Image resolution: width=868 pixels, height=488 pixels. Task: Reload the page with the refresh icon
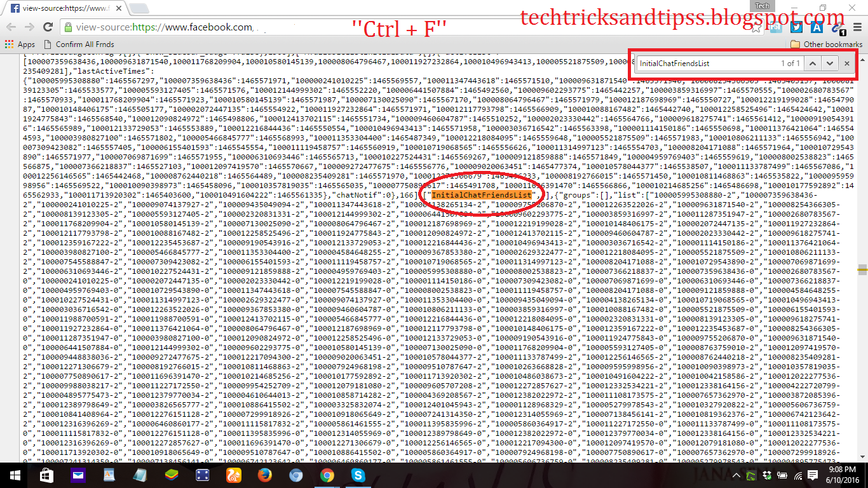tap(48, 27)
